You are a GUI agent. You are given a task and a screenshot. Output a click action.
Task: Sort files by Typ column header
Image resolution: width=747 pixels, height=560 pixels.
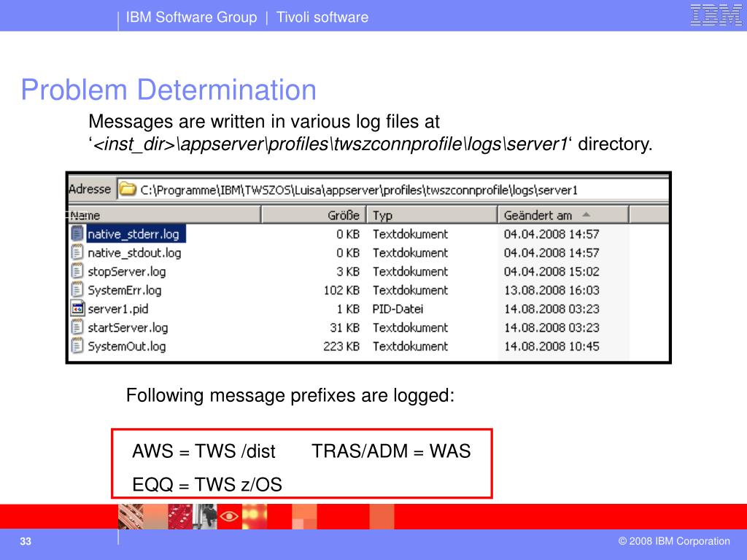coord(432,215)
